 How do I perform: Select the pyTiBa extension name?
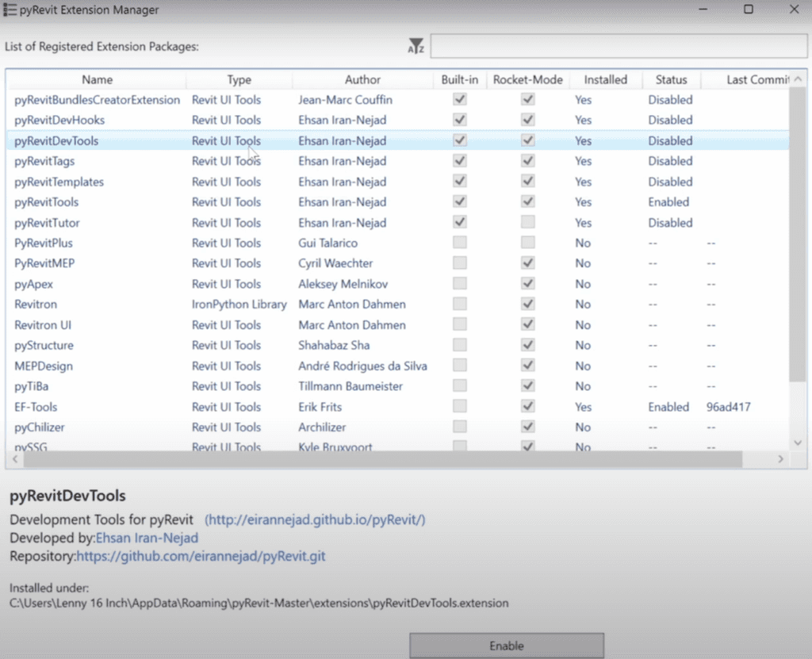(x=32, y=386)
